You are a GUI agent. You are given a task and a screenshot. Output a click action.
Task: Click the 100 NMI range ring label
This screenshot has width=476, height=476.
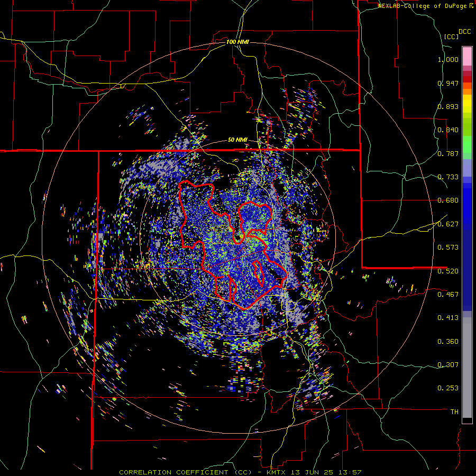coord(237,42)
